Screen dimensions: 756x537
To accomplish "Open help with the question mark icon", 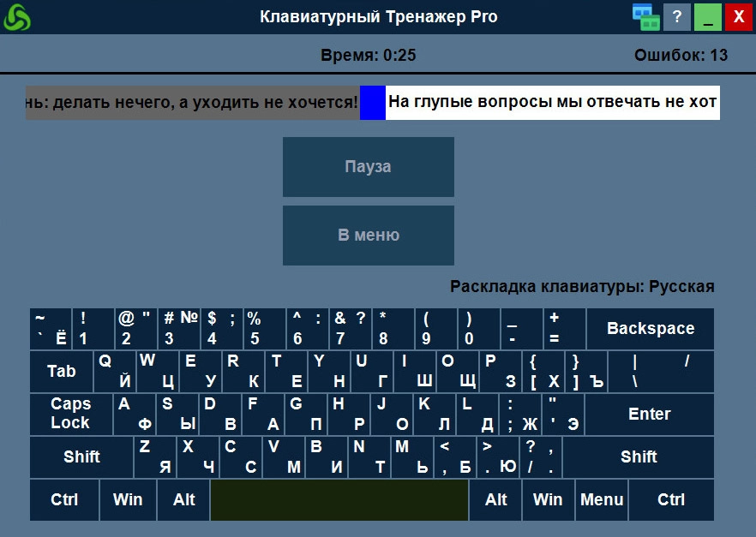I will tap(677, 17).
